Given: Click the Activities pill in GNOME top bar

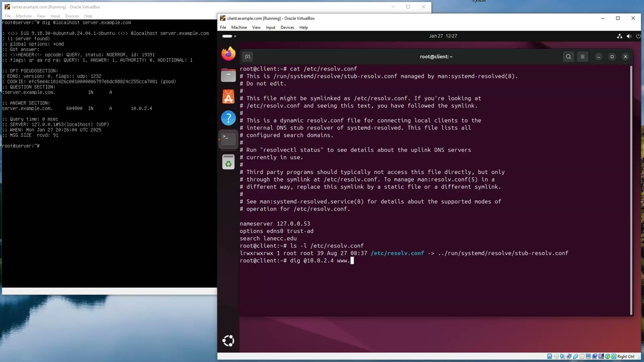Looking at the screenshot, I should click(x=229, y=36).
